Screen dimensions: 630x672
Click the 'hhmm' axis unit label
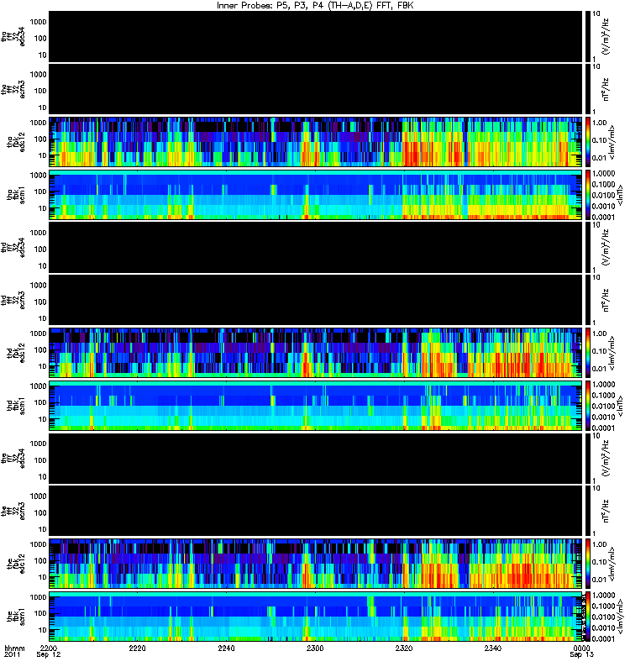tap(14, 648)
